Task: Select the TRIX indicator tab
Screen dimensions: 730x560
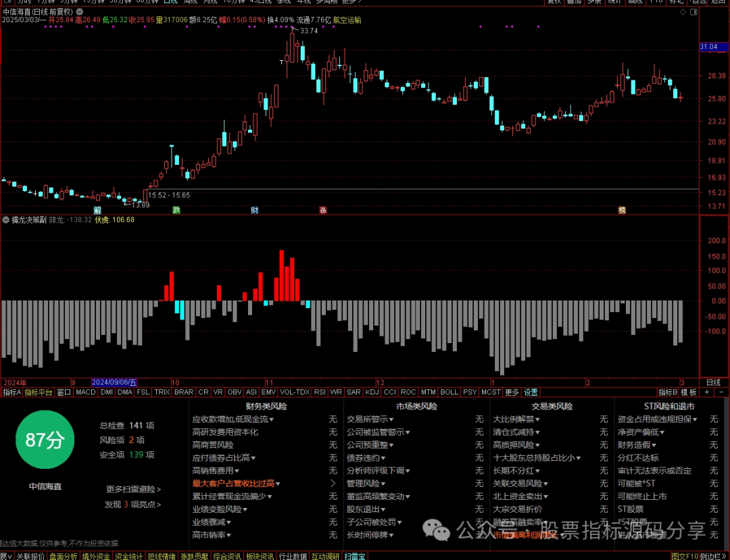Action: (x=162, y=392)
